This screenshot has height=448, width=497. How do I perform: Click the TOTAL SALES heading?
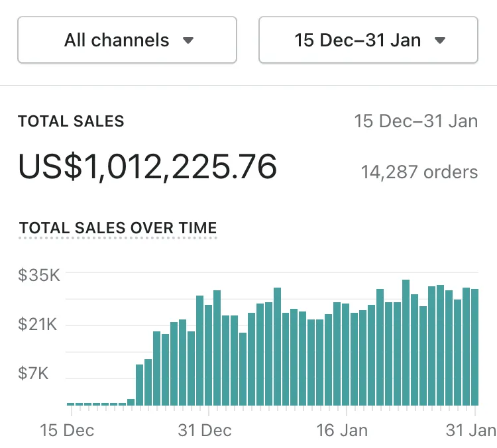71,121
